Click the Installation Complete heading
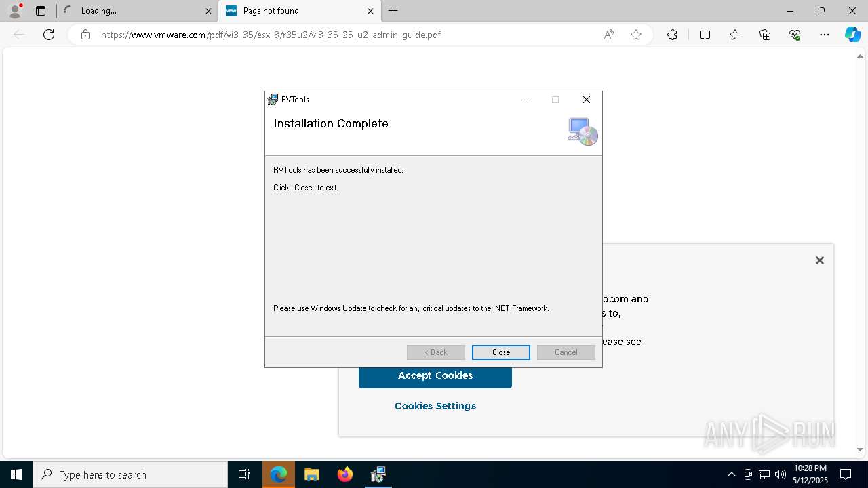 (331, 123)
